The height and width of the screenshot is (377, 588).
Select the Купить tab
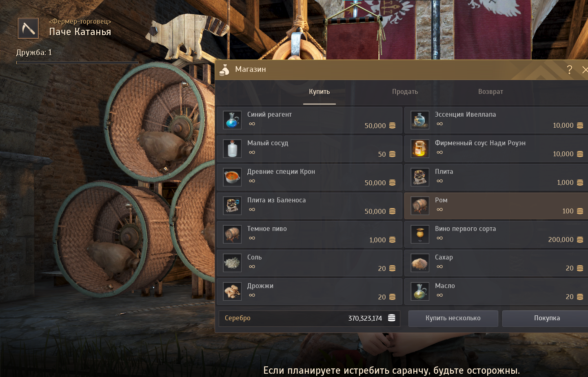tap(319, 92)
